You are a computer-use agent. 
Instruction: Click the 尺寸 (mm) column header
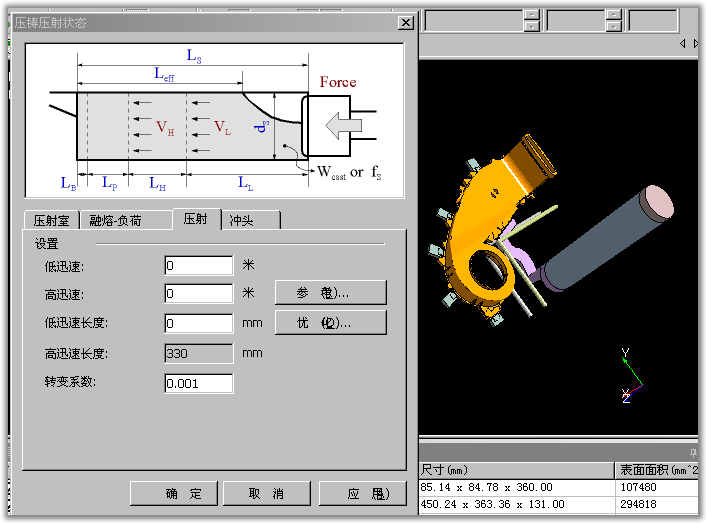coord(517,470)
